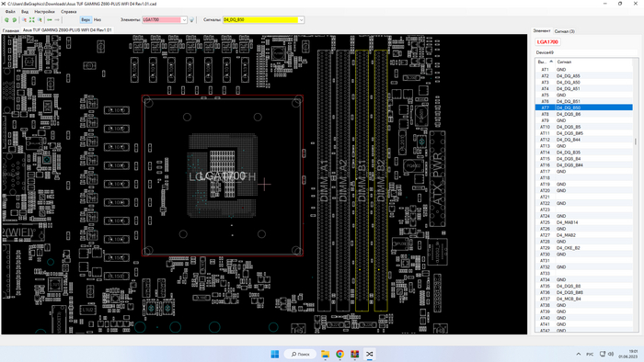644x362 pixels.
Task: Switch to the Сигнал (3) panel tab
Action: [x=564, y=31]
